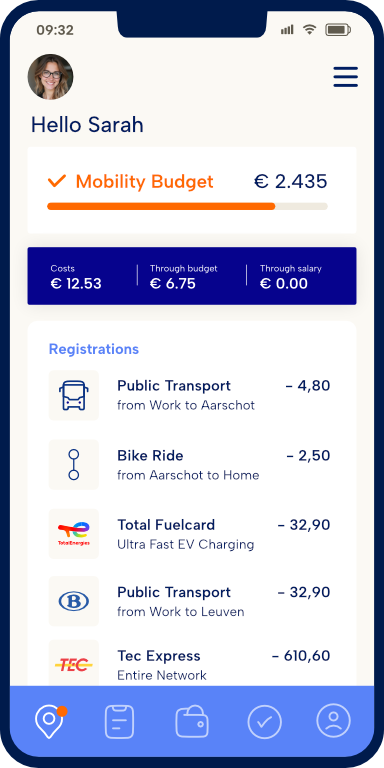Open the user account icon
The image size is (384, 768).
pos(334,721)
